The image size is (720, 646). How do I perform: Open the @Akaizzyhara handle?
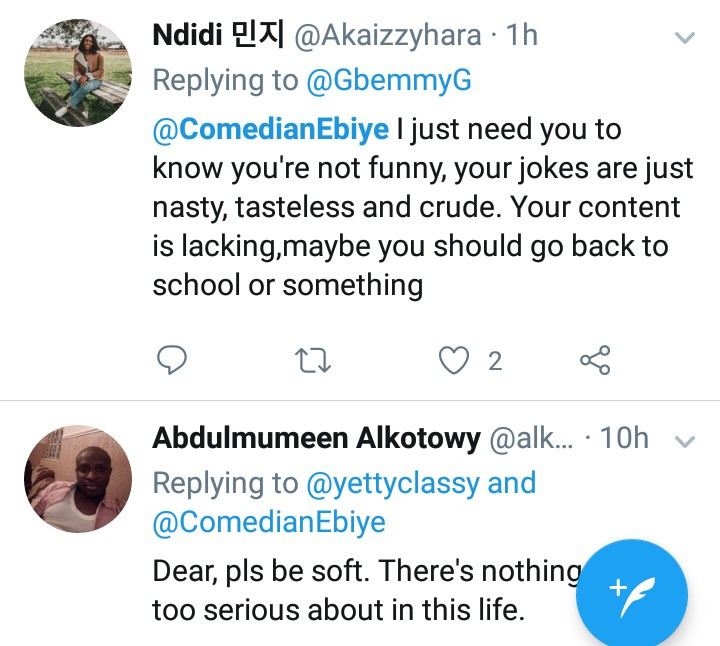tap(389, 35)
